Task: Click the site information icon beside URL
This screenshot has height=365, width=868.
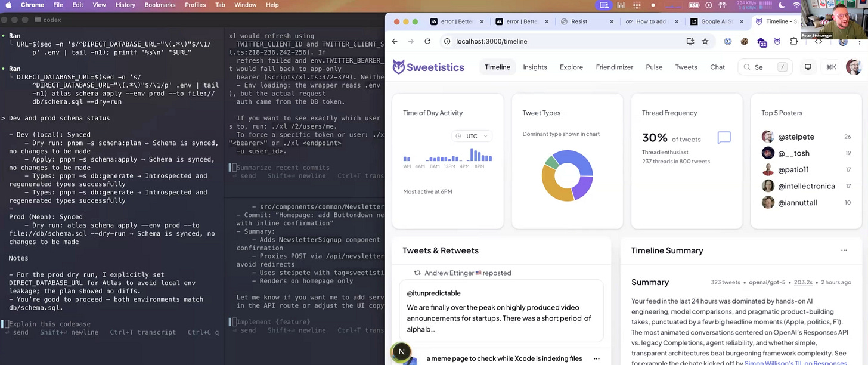Action: (447, 41)
